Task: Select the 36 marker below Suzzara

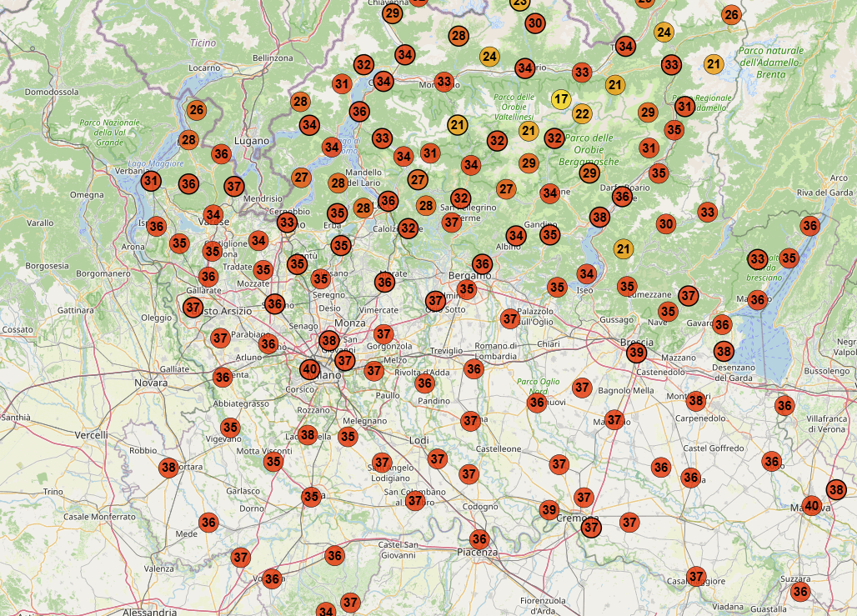Action: coord(800,591)
